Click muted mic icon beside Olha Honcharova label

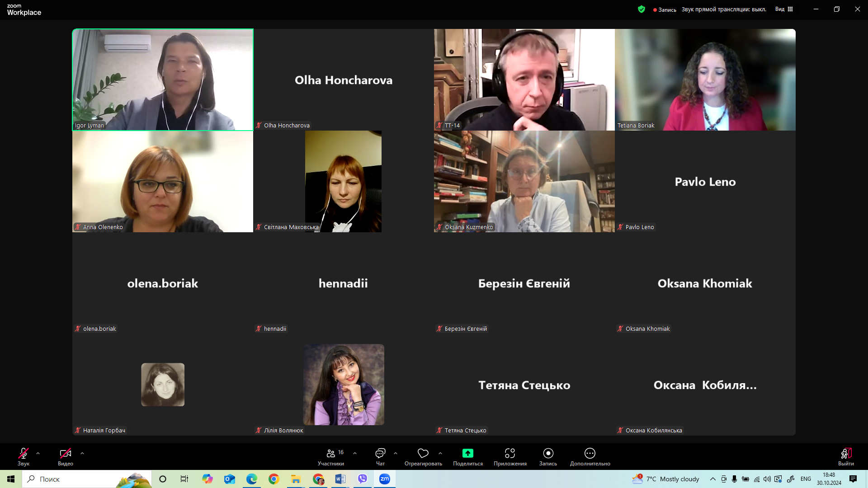[x=259, y=125]
